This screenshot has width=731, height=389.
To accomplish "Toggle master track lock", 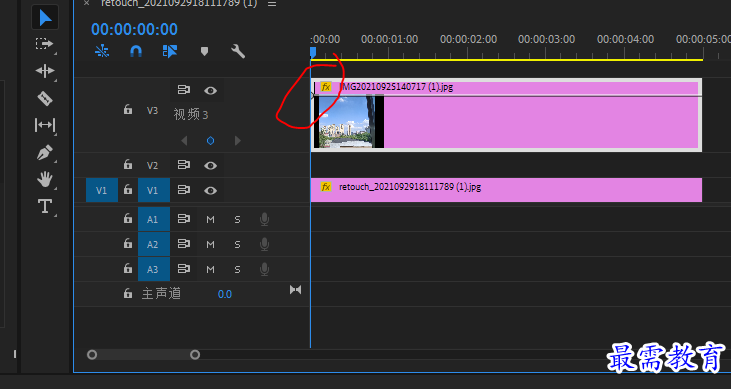I will [x=128, y=294].
